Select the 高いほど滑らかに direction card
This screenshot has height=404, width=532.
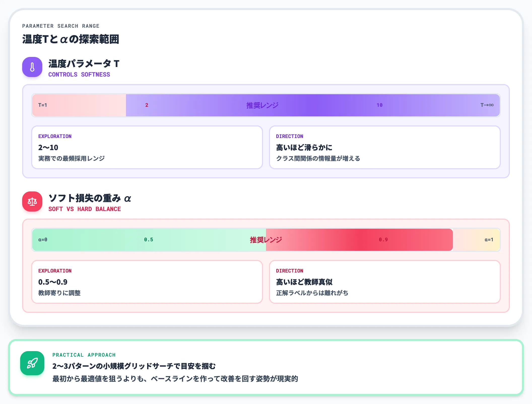click(385, 147)
